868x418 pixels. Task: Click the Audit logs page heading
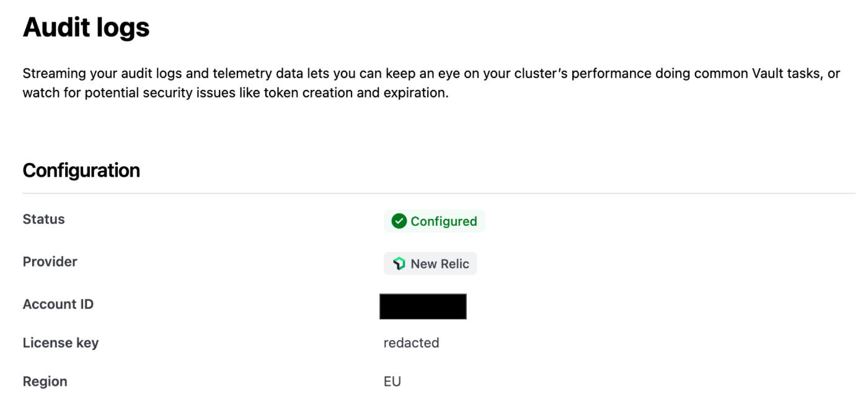[x=86, y=27]
